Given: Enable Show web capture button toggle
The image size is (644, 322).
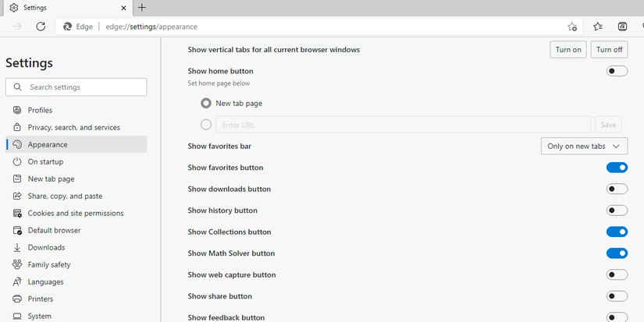Looking at the screenshot, I should click(x=617, y=274).
